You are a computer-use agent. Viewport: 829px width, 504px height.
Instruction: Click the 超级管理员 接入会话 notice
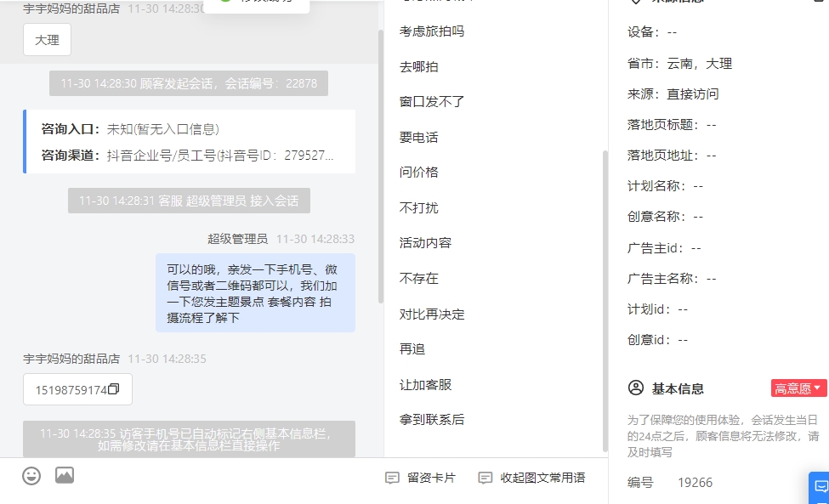pyautogui.click(x=189, y=201)
